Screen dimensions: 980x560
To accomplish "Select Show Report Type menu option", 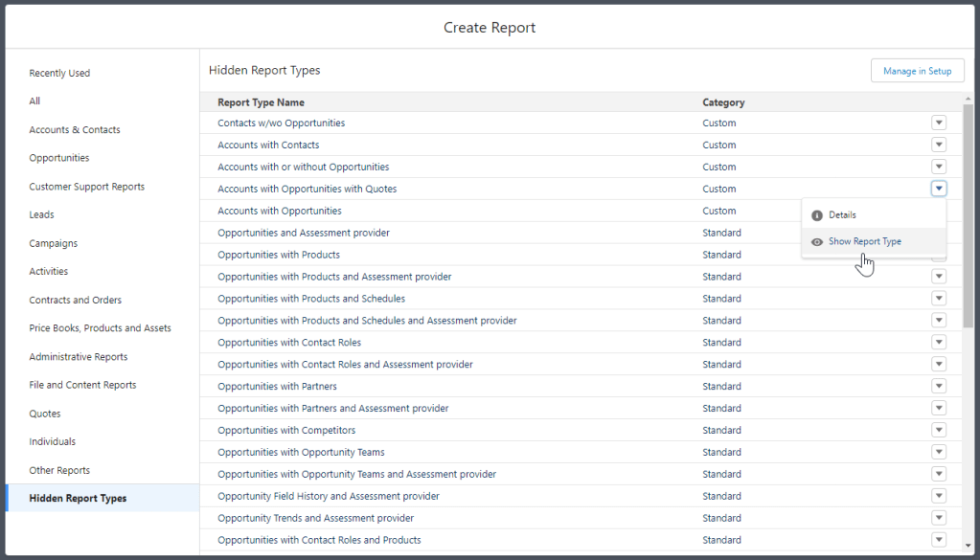I will (x=864, y=242).
